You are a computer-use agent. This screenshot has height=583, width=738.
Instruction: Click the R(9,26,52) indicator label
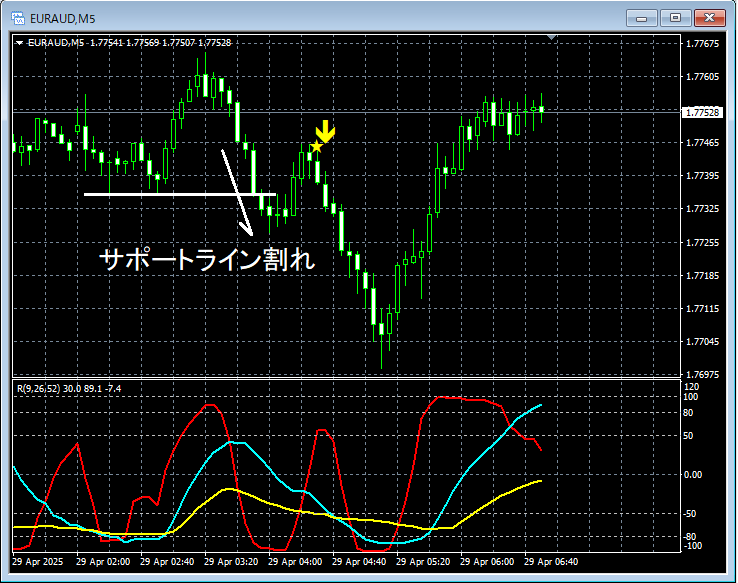click(x=69, y=389)
